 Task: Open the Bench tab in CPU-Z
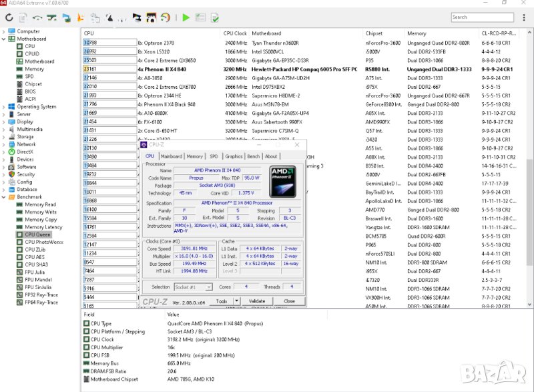click(x=253, y=156)
